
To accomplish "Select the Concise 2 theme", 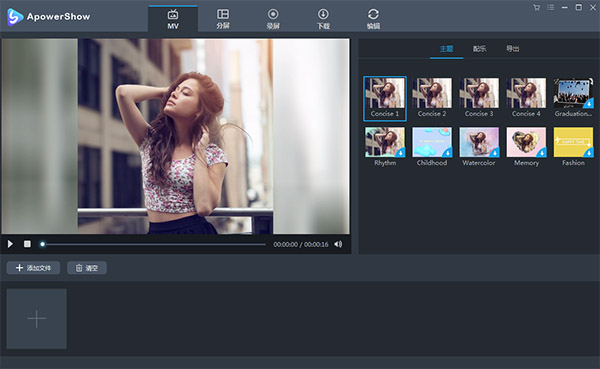I will coord(432,98).
